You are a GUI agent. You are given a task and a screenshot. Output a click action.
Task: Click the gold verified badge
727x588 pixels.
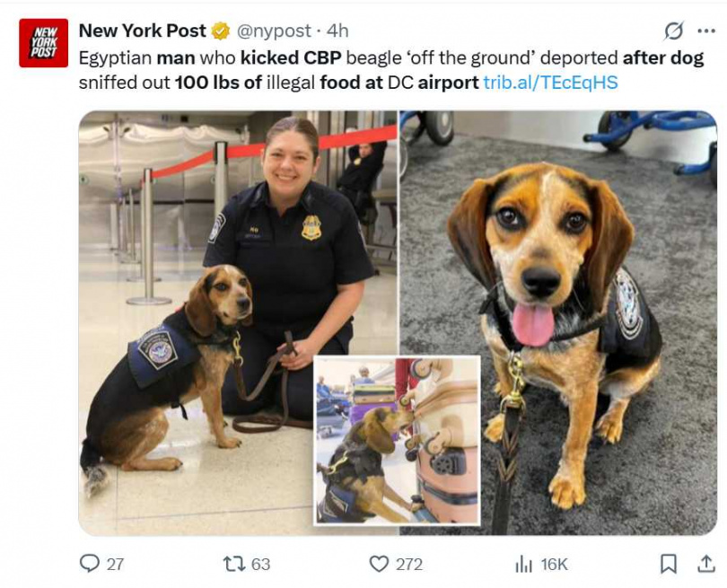tap(221, 31)
